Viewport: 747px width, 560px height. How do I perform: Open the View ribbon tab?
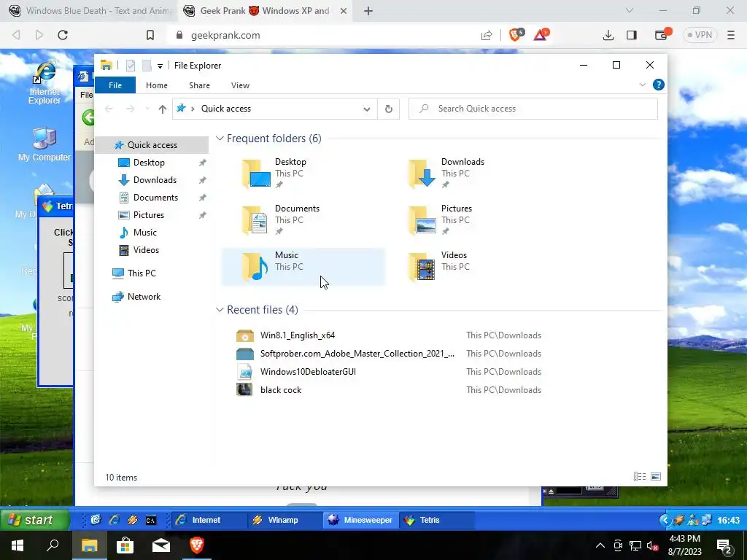coord(240,85)
